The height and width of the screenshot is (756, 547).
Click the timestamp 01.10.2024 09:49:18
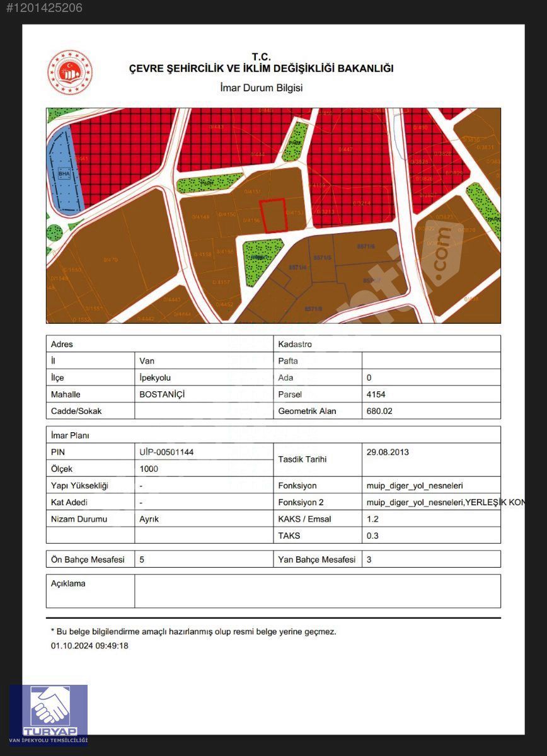(x=89, y=646)
